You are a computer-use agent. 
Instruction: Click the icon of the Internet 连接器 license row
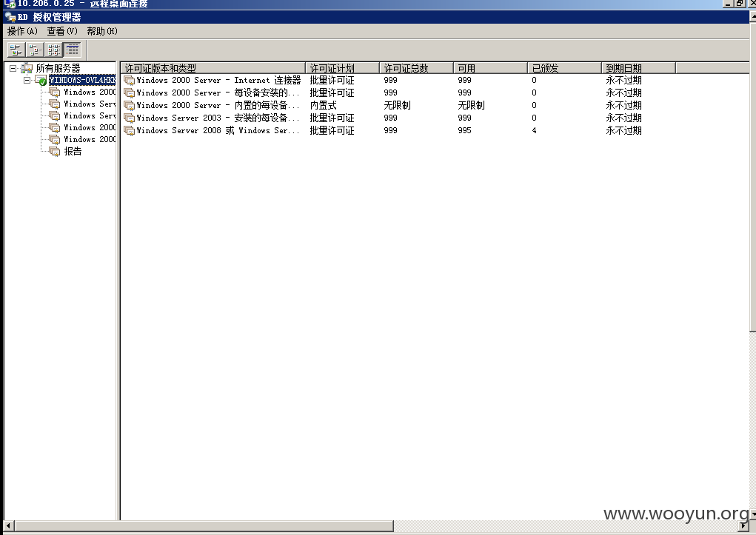point(129,80)
